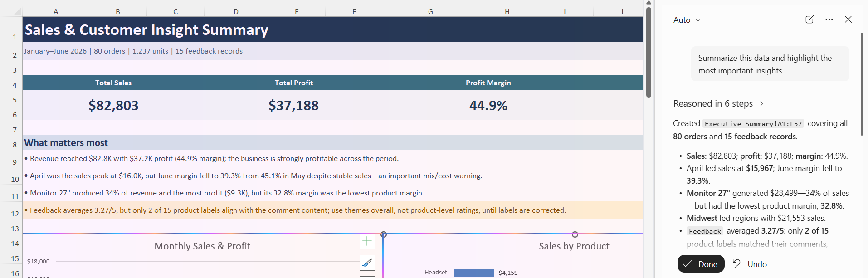Open Chart Styles paintbrush button
This screenshot has height=278, width=868.
coord(367,263)
